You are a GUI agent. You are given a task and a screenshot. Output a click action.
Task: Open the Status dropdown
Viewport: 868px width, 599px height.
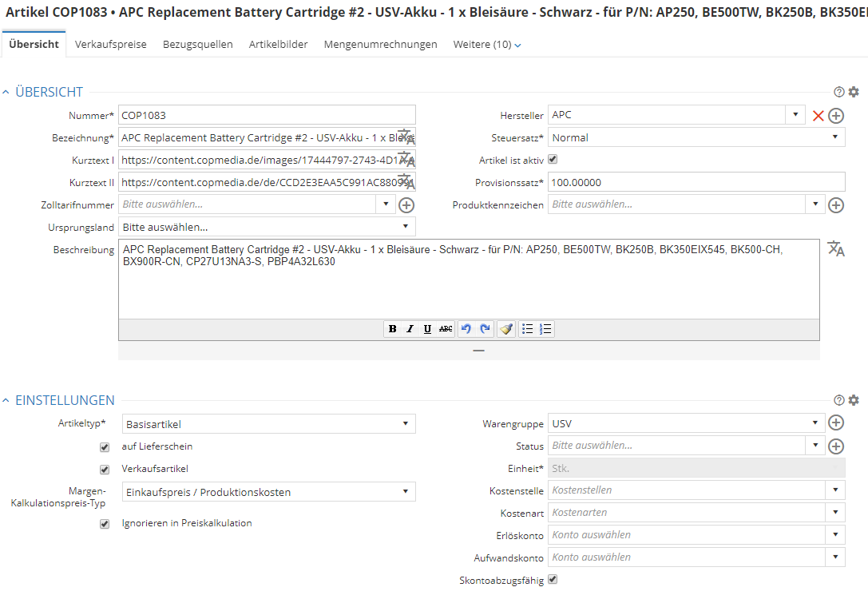coord(815,445)
